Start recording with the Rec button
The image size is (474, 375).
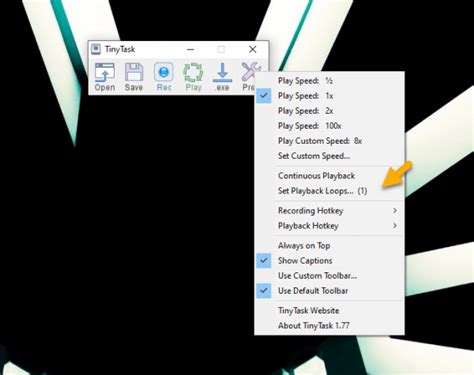pyautogui.click(x=164, y=77)
